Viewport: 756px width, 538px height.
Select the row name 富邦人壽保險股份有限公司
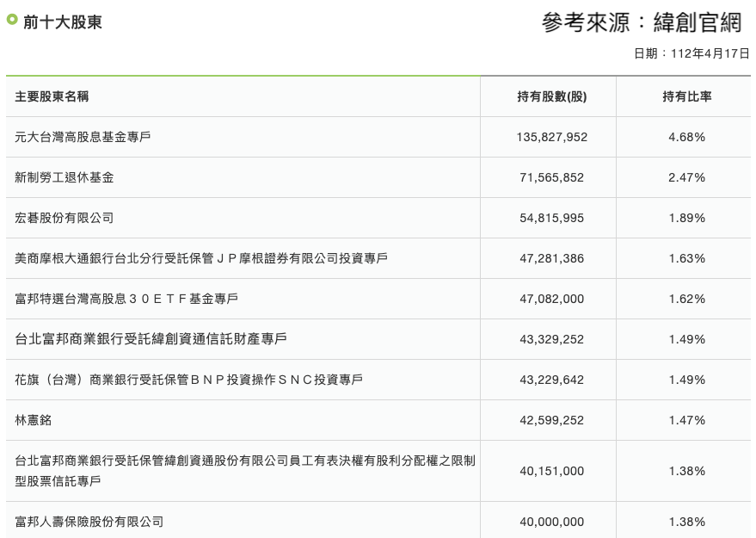(x=89, y=523)
